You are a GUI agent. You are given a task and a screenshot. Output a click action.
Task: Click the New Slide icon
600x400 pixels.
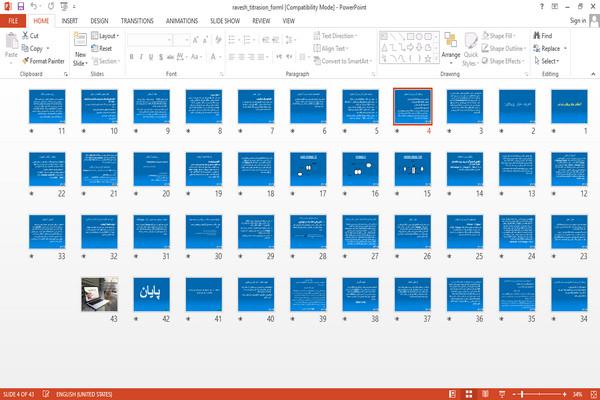[80, 40]
